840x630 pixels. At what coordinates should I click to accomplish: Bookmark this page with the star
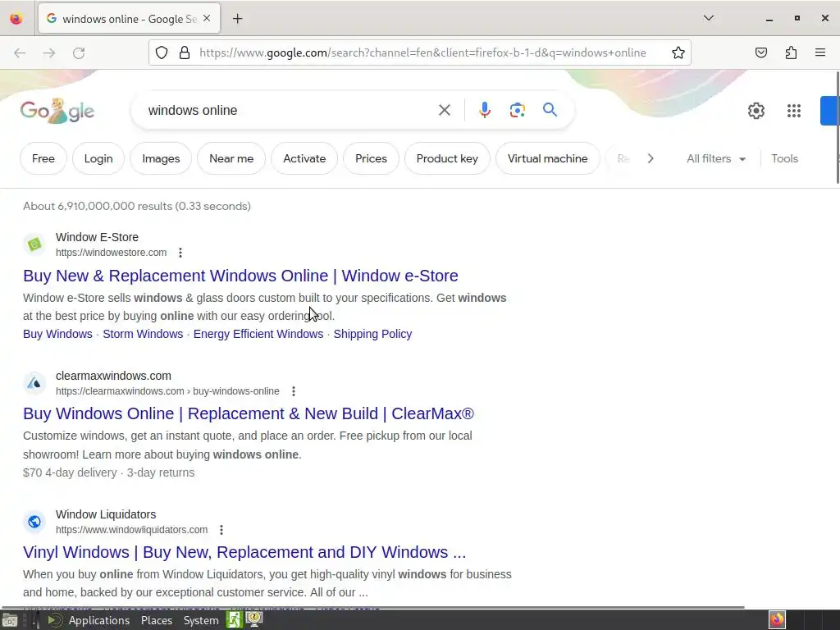pyautogui.click(x=678, y=52)
